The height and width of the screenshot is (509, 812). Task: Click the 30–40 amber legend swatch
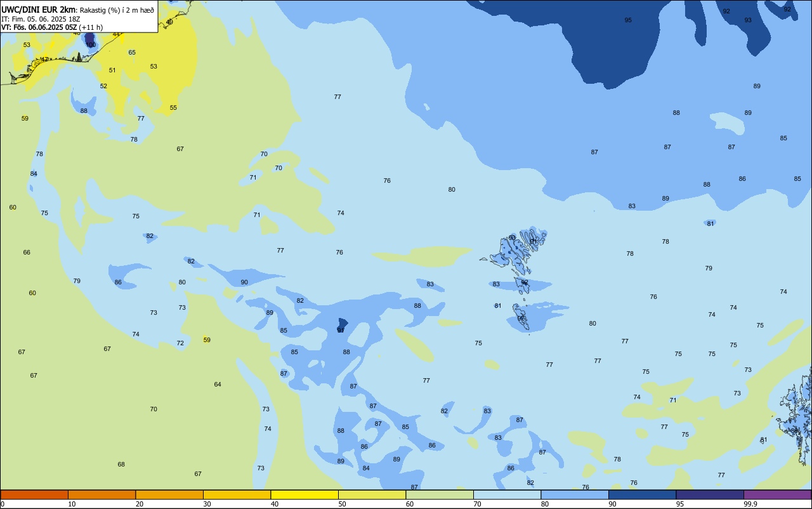[237, 494]
